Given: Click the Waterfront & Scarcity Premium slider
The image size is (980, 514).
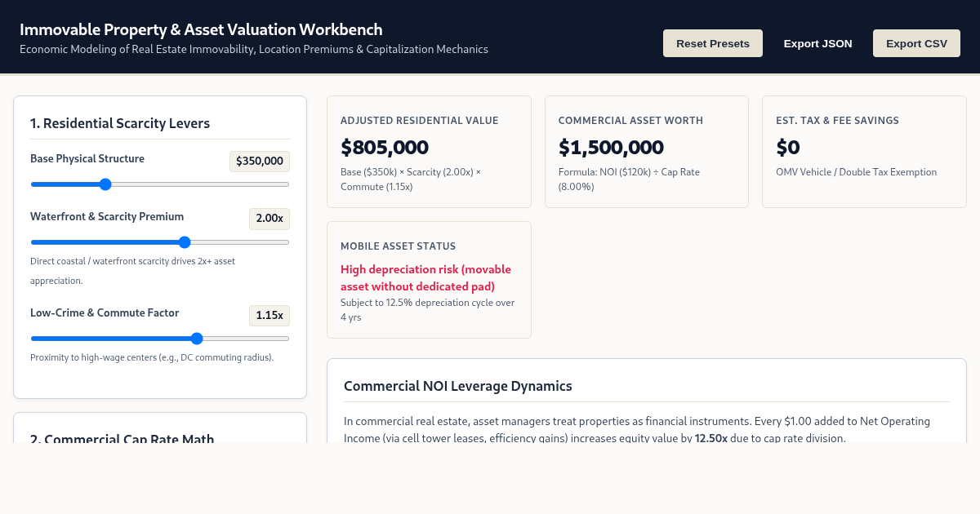Looking at the screenshot, I should (160, 242).
